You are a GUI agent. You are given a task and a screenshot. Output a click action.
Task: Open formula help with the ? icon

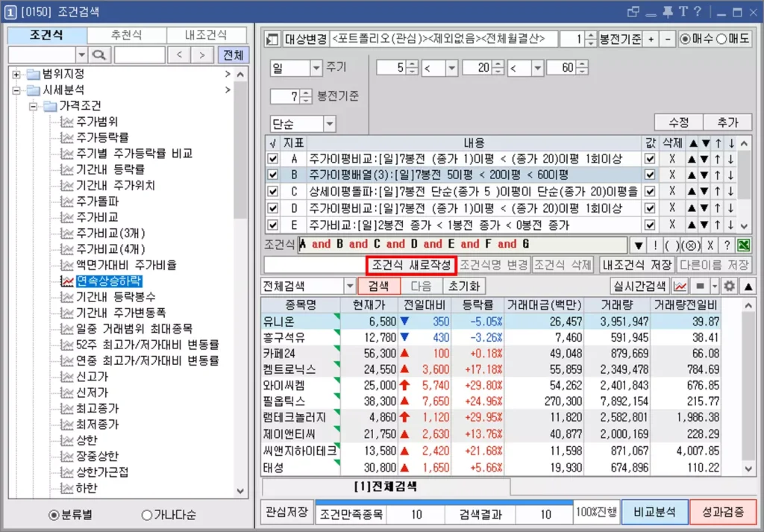(x=727, y=245)
